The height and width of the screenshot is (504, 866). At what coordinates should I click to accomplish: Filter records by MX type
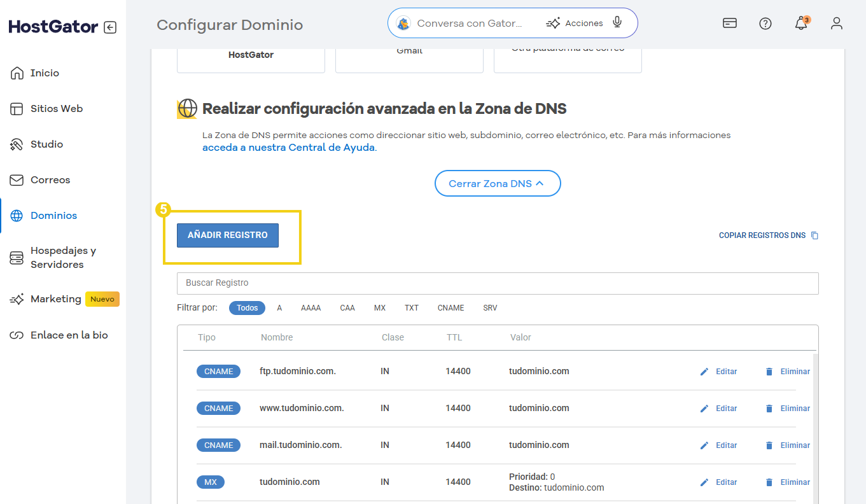[379, 307]
